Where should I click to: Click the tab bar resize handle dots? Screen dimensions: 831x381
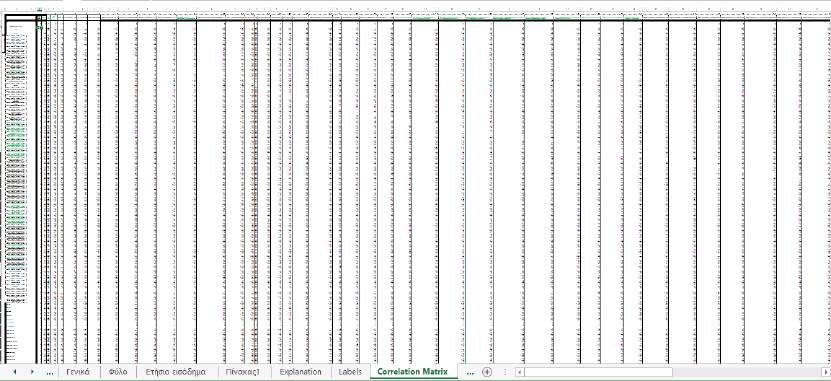pos(505,372)
